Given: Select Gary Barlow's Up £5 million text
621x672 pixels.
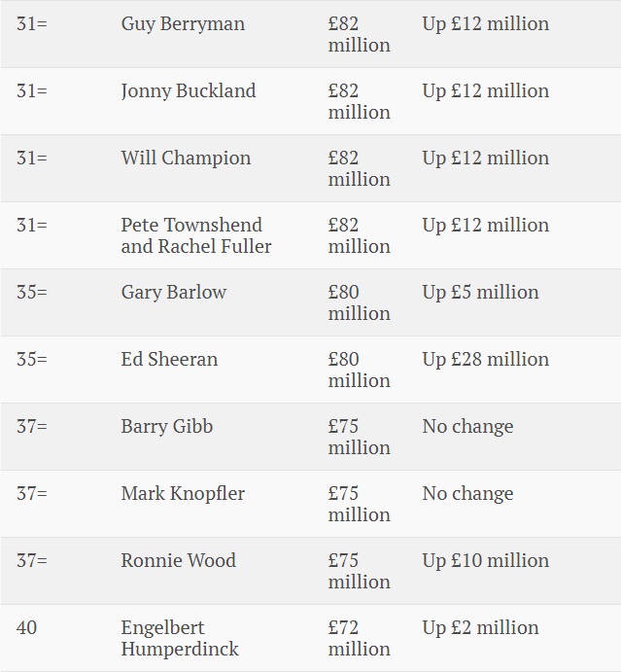Looking at the screenshot, I should tap(480, 293).
